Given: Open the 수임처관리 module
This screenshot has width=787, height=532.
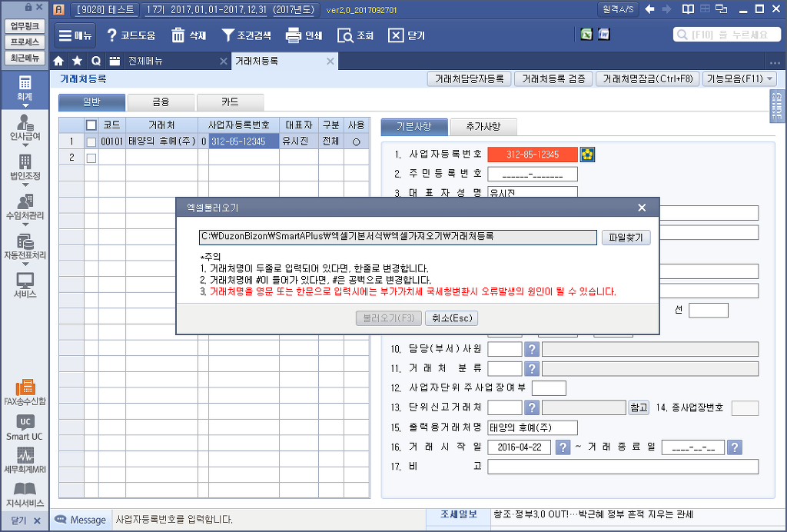Looking at the screenshot, I should click(25, 208).
